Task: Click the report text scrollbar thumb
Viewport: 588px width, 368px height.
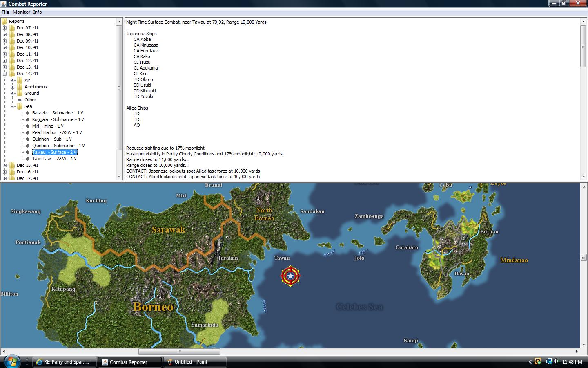Action: pos(583,46)
